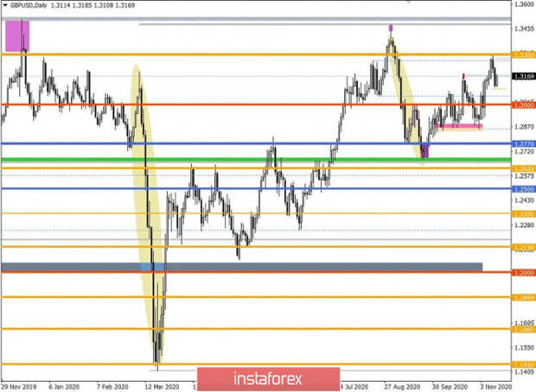Click the 3 Nov 2020 date label

[495, 387]
